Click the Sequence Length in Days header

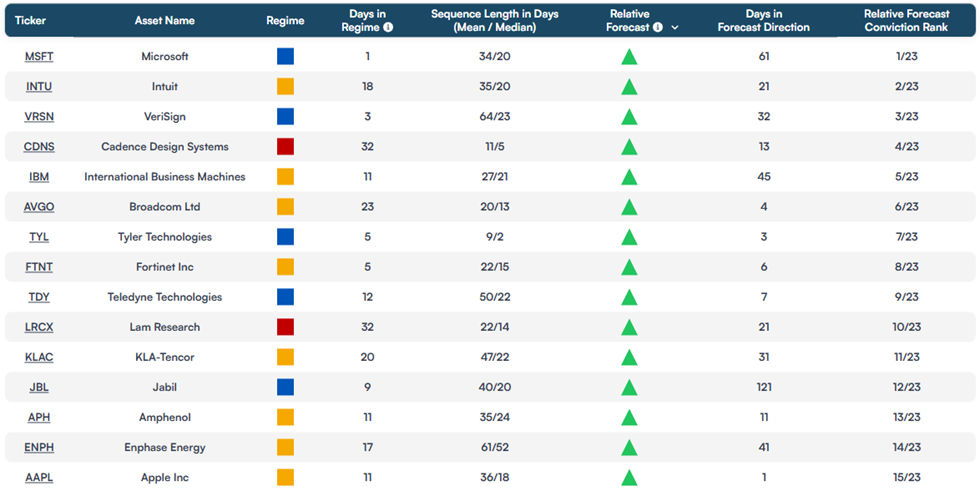pyautogui.click(x=494, y=21)
